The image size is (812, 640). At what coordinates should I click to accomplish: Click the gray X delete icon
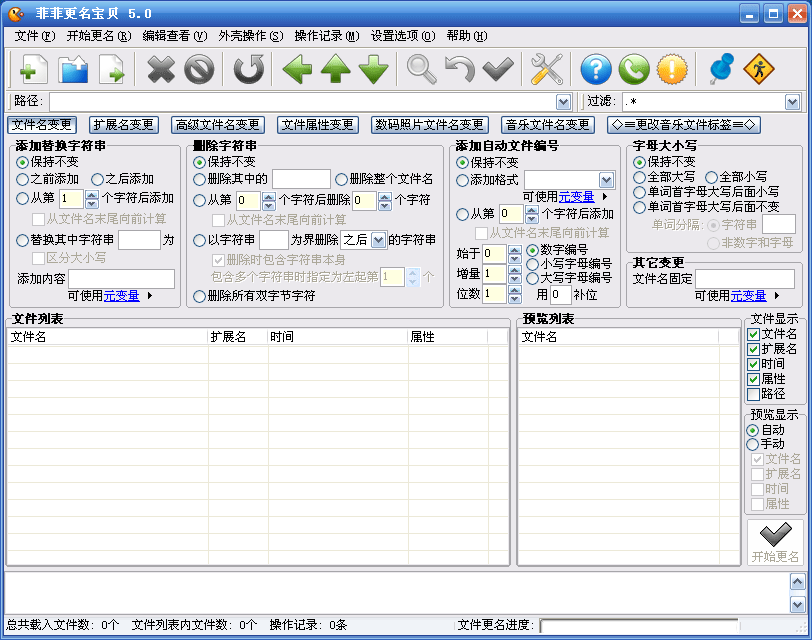[x=161, y=70]
